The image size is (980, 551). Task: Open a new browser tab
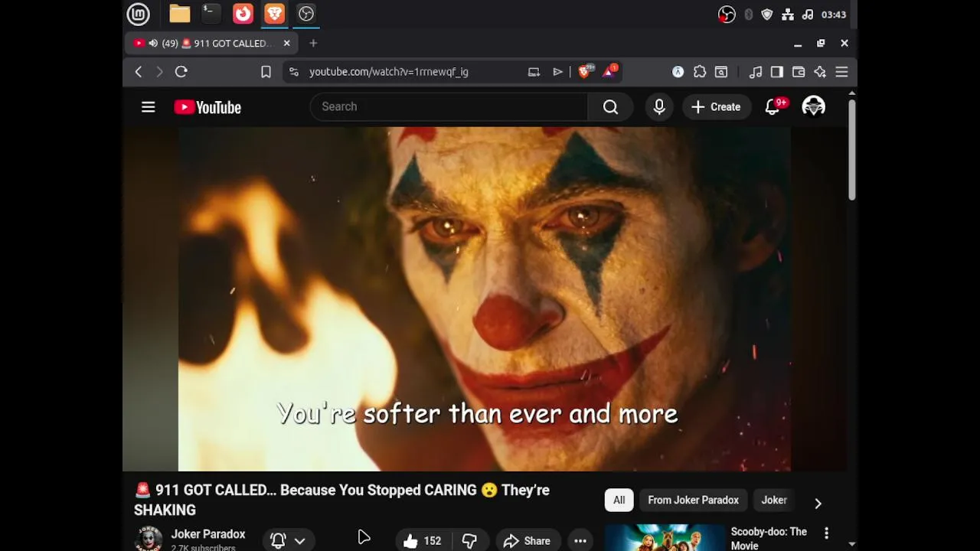[313, 44]
